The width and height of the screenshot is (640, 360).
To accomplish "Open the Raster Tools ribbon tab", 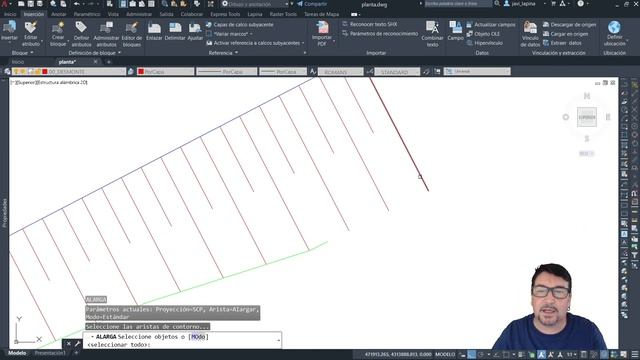I will [x=283, y=14].
